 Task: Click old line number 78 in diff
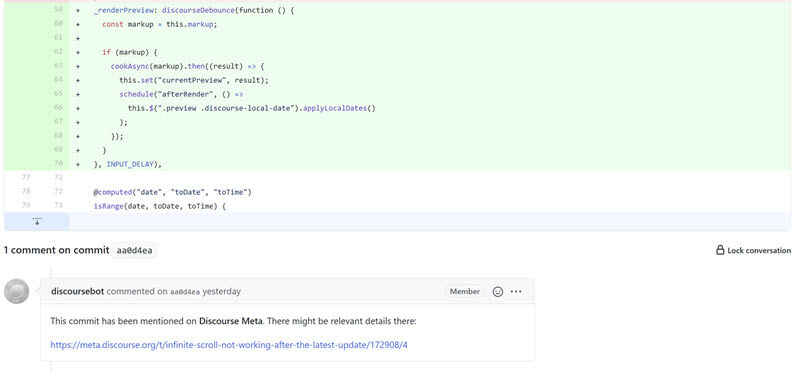coord(25,192)
